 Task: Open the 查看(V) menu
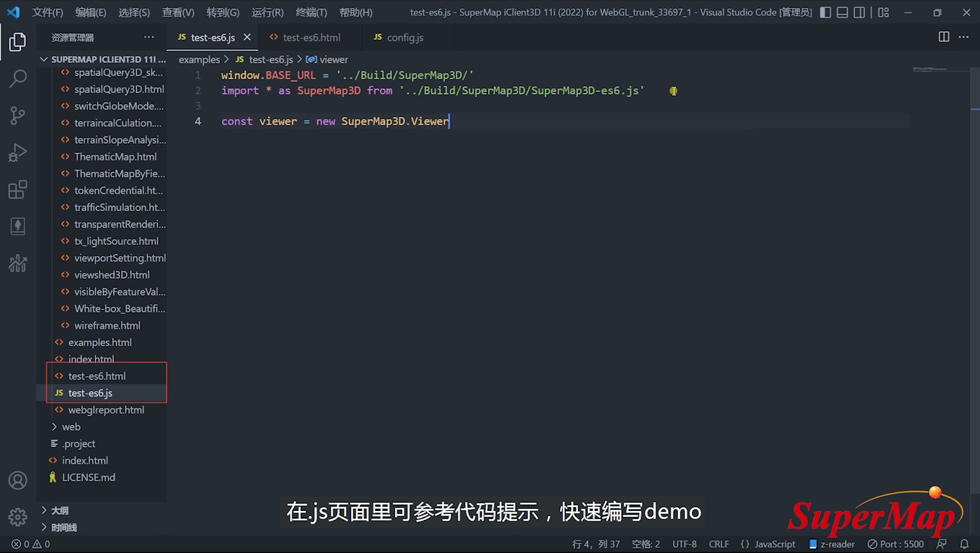pos(178,12)
